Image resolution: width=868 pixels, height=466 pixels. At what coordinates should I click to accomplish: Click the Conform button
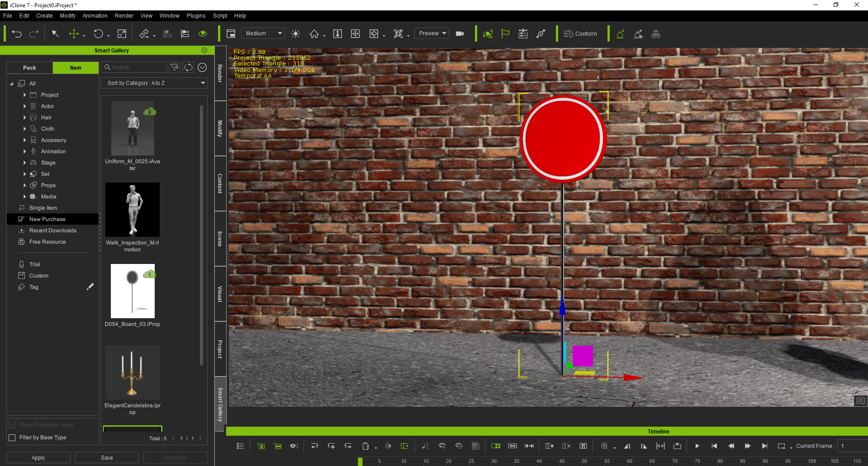click(580, 34)
